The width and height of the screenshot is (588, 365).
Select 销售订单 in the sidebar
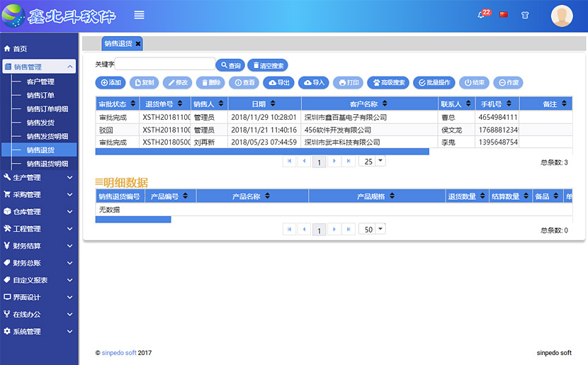(x=40, y=95)
